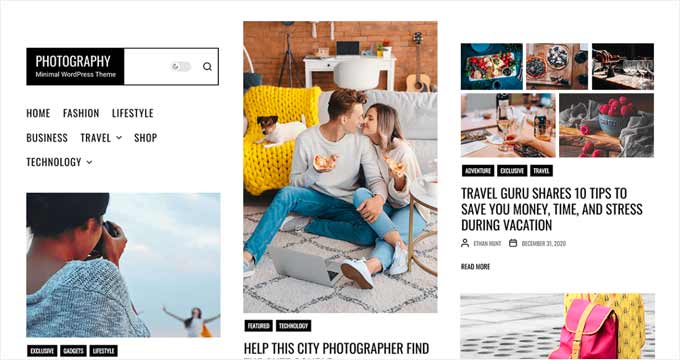Open the Business menu item
The height and width of the screenshot is (360, 680).
tap(47, 138)
